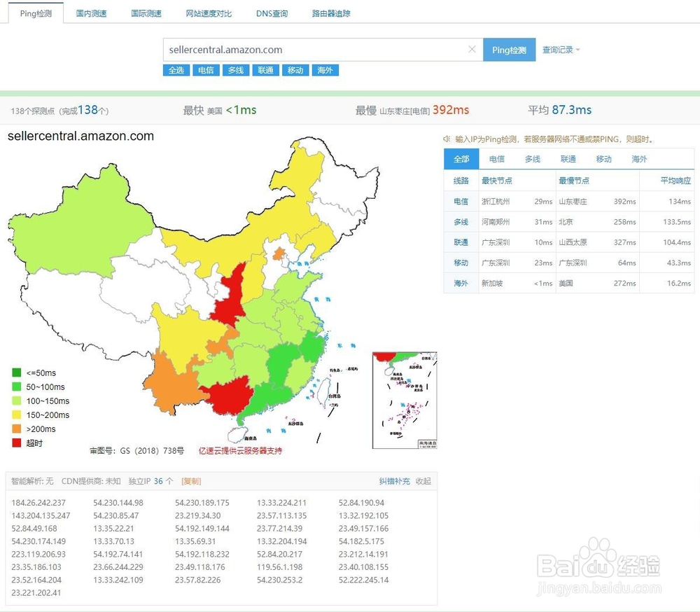The width and height of the screenshot is (700, 612).
Task: Toggle the 电信 line filter under input
Action: point(206,70)
